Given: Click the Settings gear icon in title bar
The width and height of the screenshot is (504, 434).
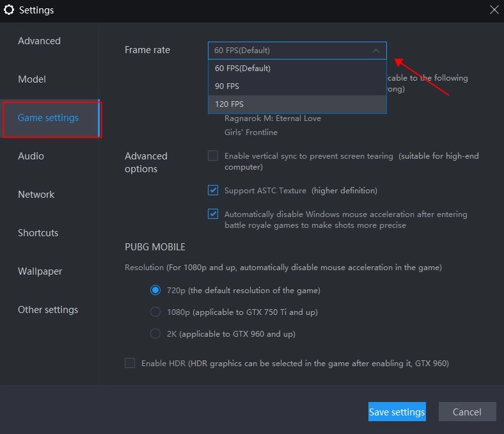Looking at the screenshot, I should (x=9, y=10).
